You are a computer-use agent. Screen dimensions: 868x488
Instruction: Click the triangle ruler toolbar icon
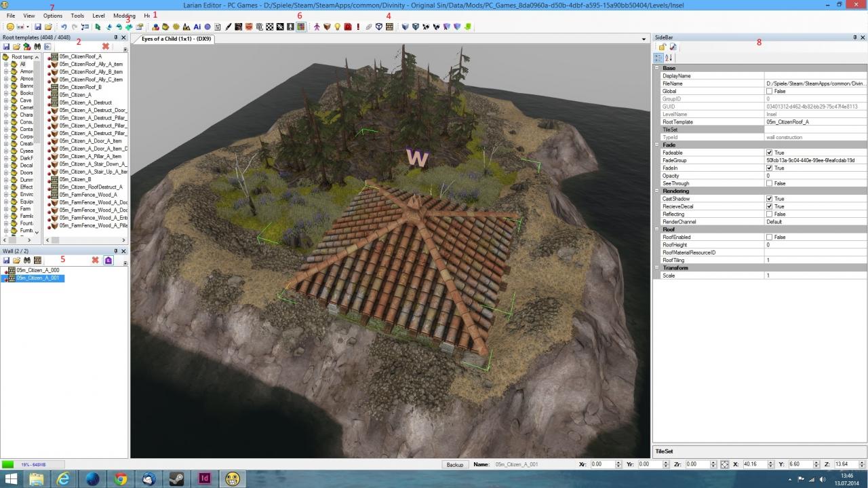(x=186, y=26)
